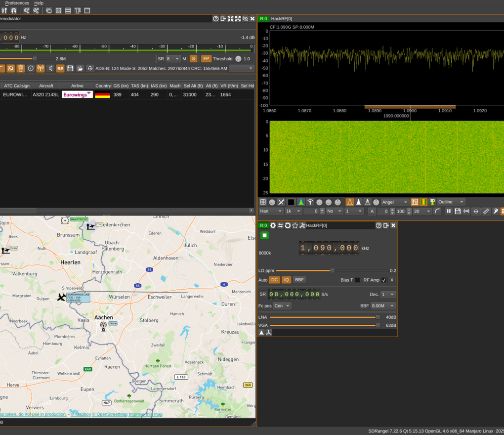Click the spectrum save floppy icon

458,211
